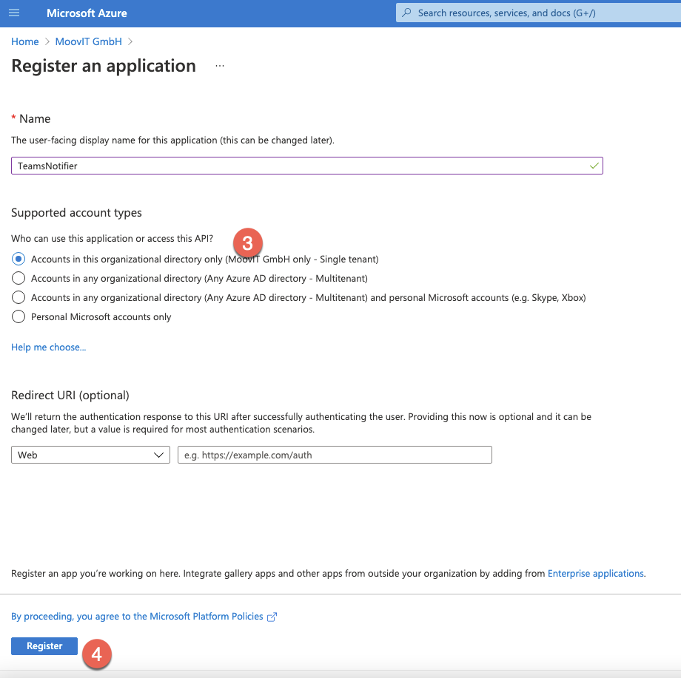Select multitenant Azure AD directory option
The height and width of the screenshot is (678, 682).
pyautogui.click(x=17, y=278)
